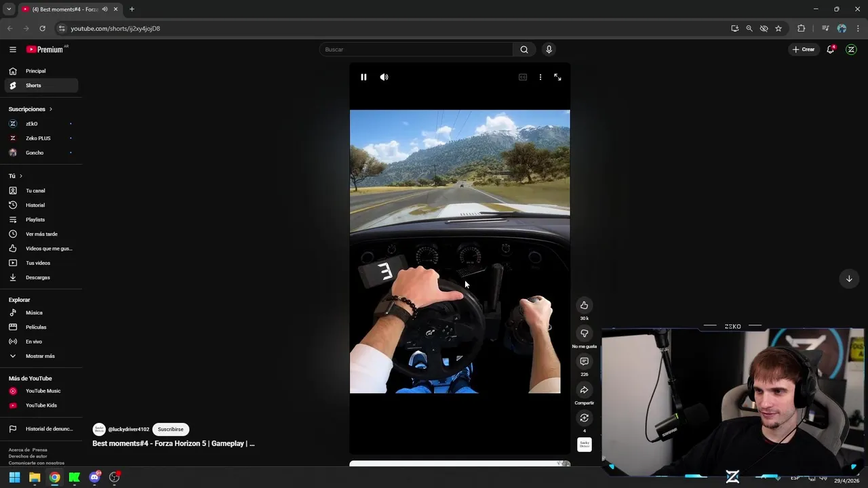Open Chrome extensions puzzle icon

(802, 28)
